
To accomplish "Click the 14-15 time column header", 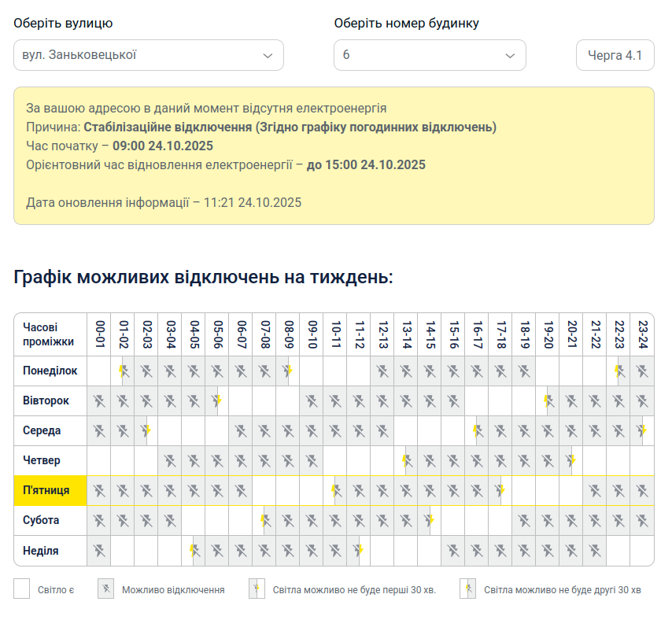I will tap(430, 334).
